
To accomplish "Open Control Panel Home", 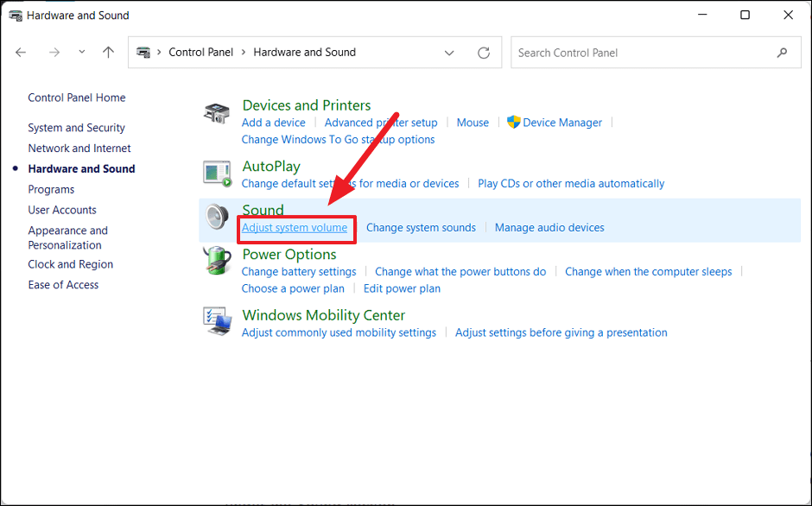I will (77, 98).
